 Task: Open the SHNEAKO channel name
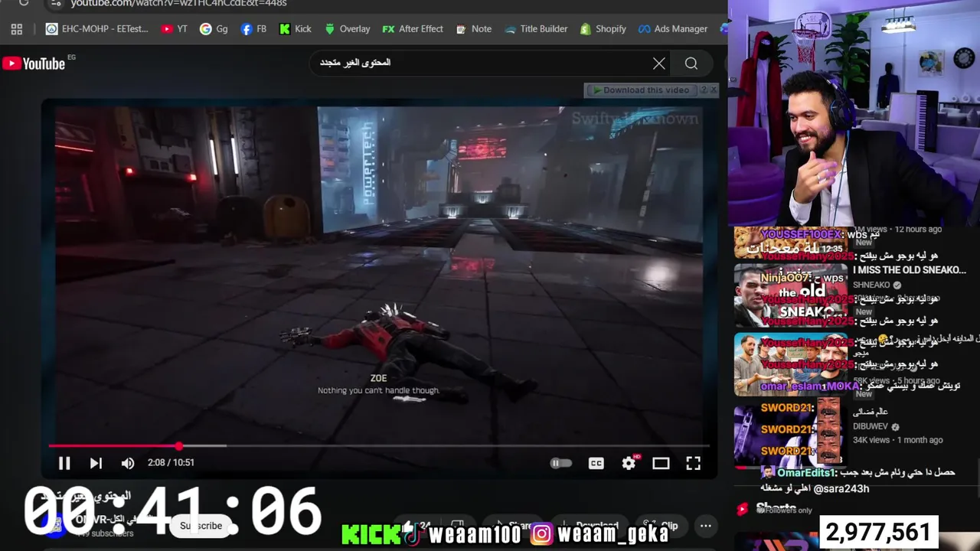pos(871,285)
